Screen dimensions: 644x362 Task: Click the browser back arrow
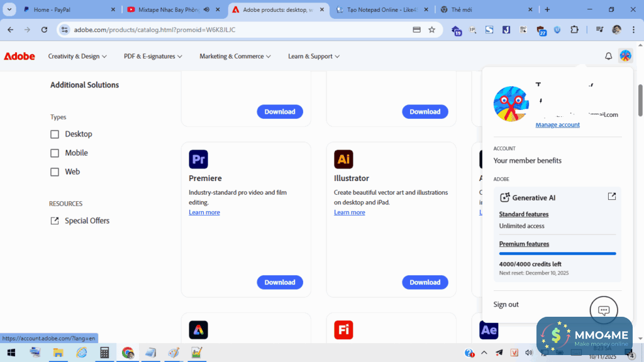(10, 30)
